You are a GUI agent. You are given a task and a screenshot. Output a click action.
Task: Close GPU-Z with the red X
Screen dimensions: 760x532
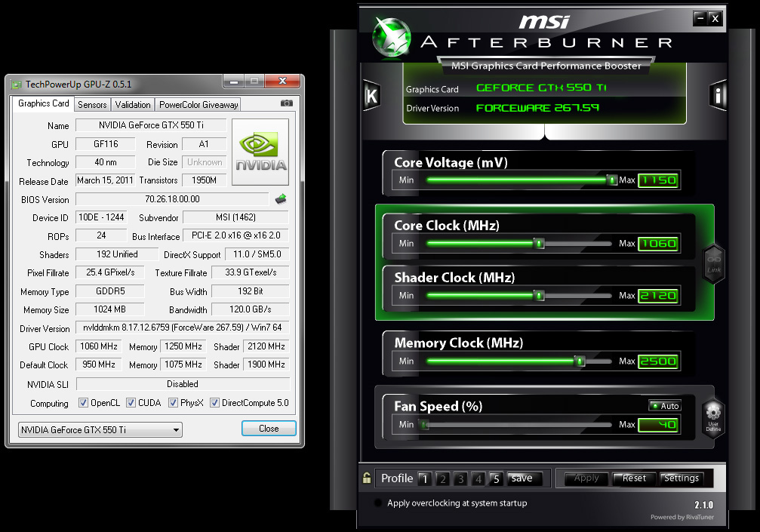tap(282, 81)
